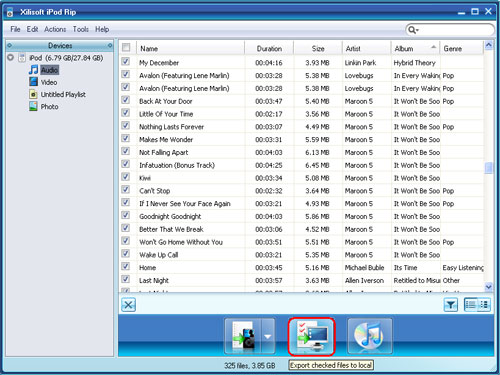Open the Actions menu

coord(55,29)
